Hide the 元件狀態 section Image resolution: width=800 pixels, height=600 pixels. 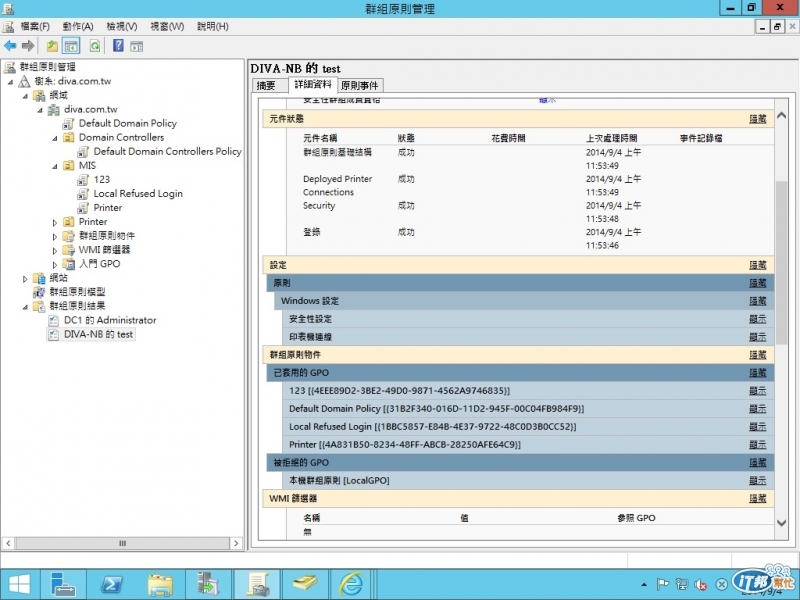(x=758, y=119)
